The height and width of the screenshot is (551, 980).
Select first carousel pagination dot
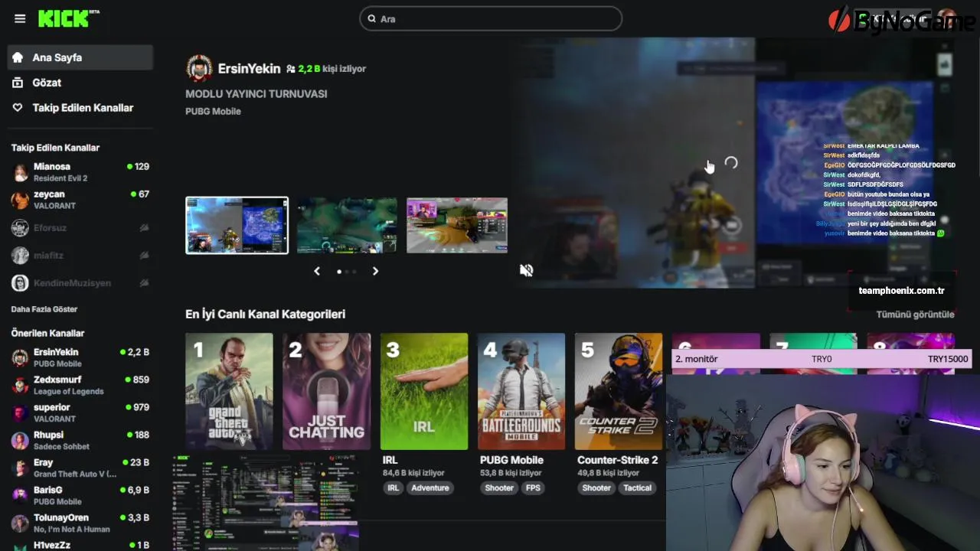point(339,271)
